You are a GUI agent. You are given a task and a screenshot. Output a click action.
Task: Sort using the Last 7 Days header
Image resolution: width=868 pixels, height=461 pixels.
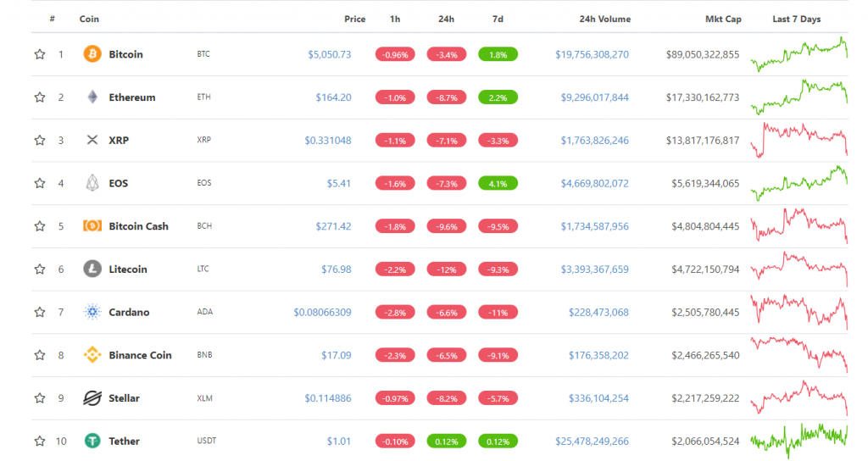pos(797,19)
